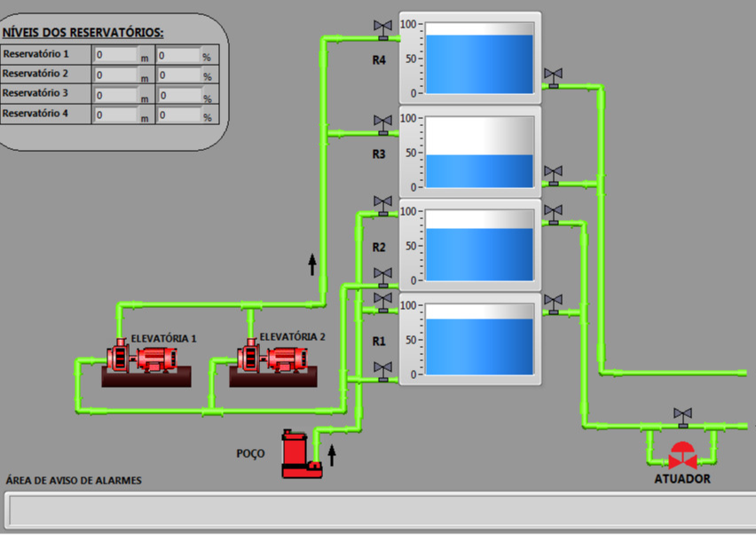Click the 'Reservatório 1' row label
The image size is (756, 535).
(x=35, y=54)
